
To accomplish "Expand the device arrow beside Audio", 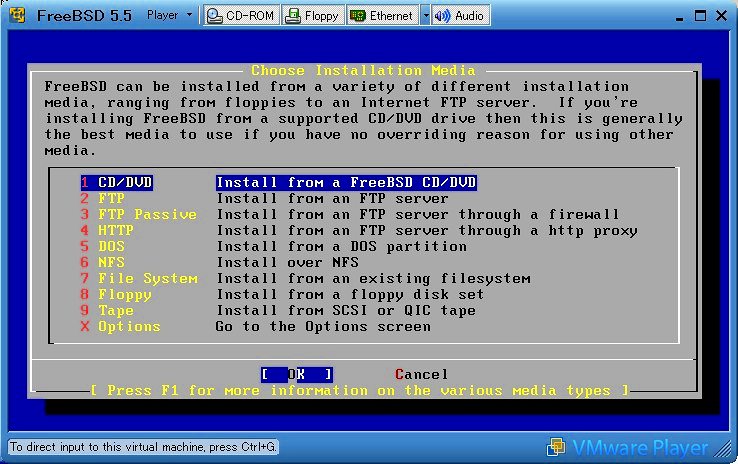I will tap(426, 15).
